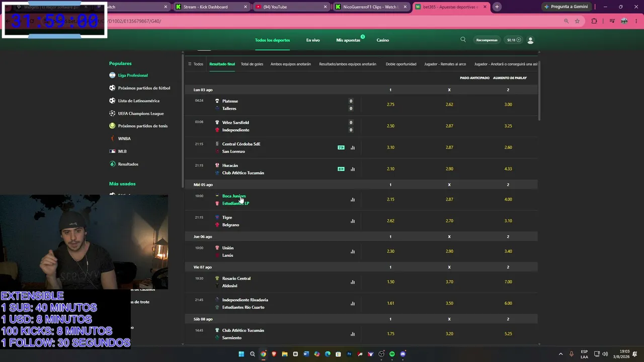
Task: Select the Resultado/ambos equipos anotarán tab
Action: tap(348, 64)
